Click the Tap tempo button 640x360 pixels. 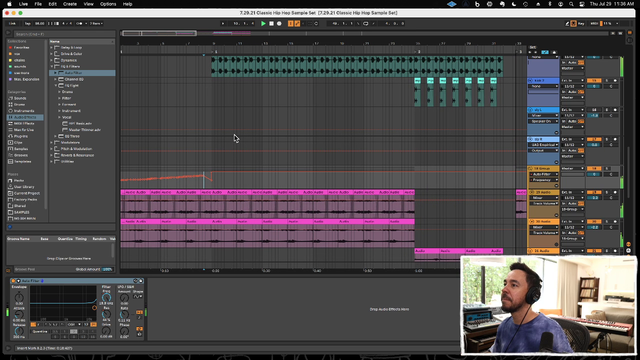coord(27,24)
